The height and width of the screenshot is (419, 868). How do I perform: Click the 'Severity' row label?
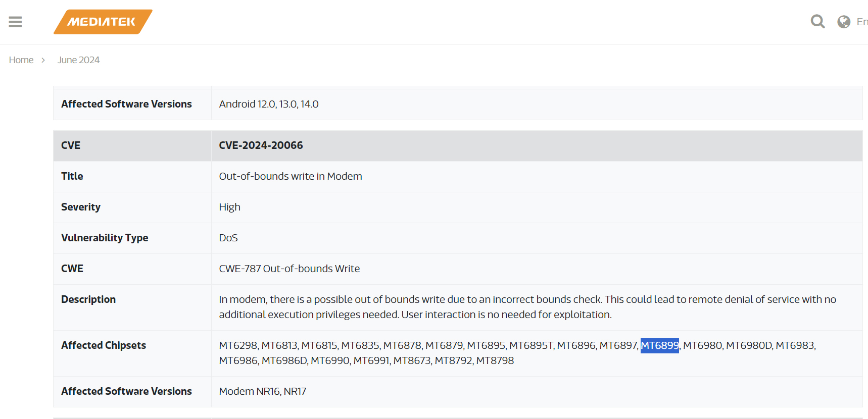pos(81,207)
